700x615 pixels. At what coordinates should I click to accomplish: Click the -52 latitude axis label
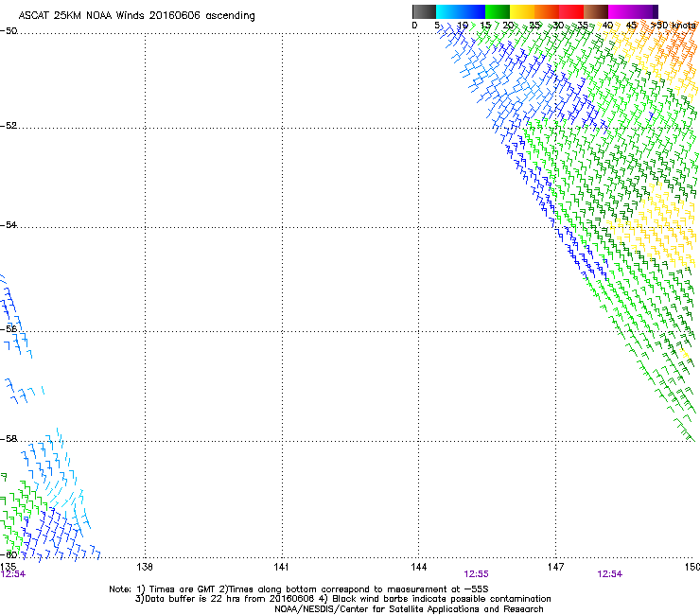click(9, 126)
